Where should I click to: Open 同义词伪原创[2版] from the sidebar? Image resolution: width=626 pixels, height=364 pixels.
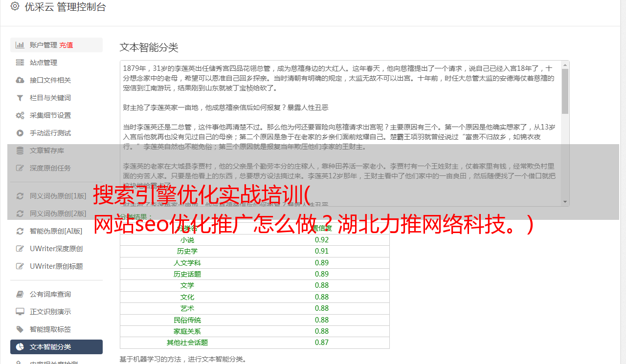pos(56,214)
